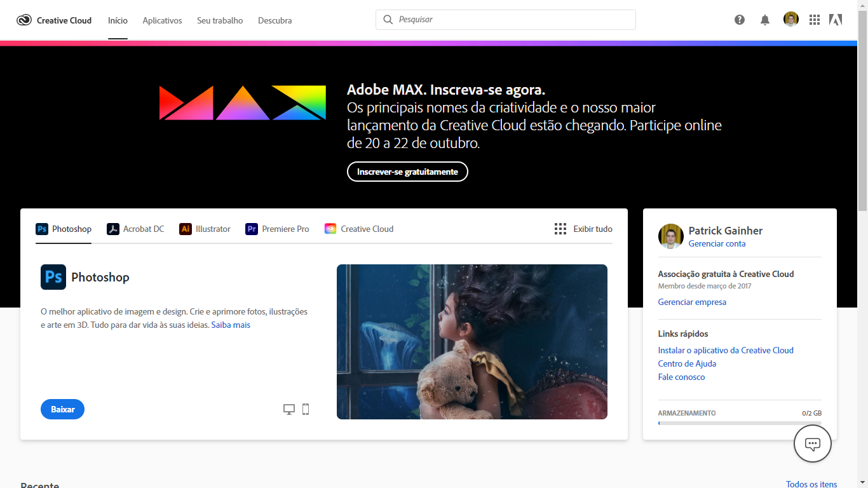Open the apps grid switcher icon
This screenshot has width=868, height=488.
(x=815, y=20)
